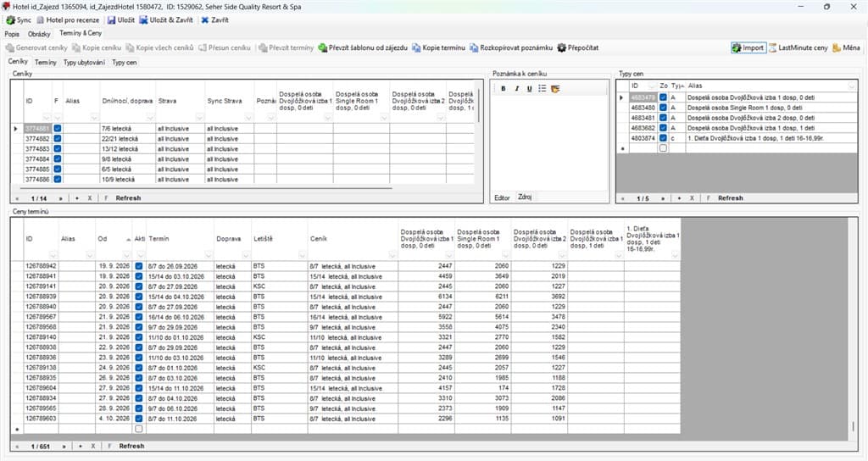Toggle active checkbox for term 126788942

click(x=139, y=266)
